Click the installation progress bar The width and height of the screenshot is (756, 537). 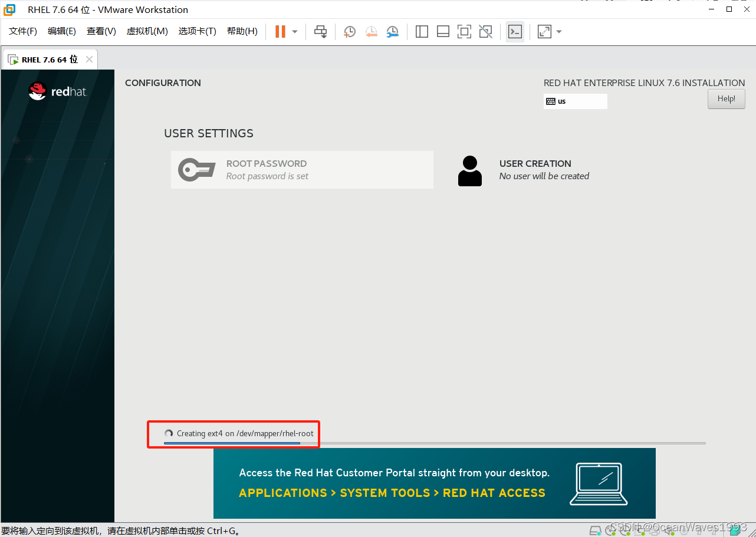coord(435,443)
